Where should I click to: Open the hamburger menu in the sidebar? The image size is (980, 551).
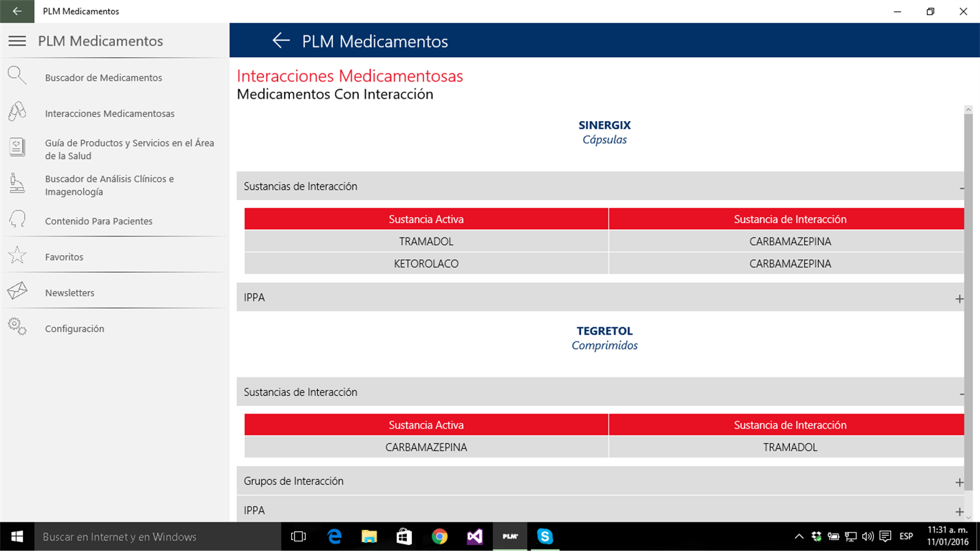point(17,41)
